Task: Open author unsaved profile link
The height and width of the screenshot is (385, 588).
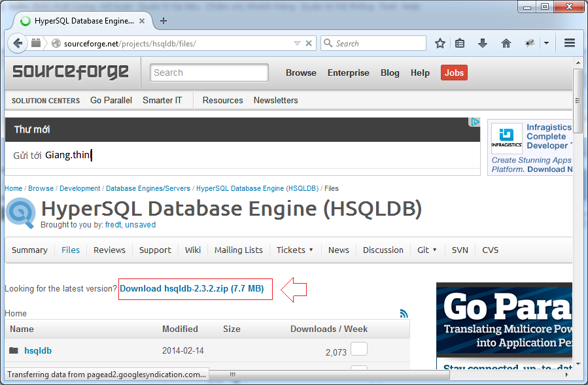Action: pos(140,225)
